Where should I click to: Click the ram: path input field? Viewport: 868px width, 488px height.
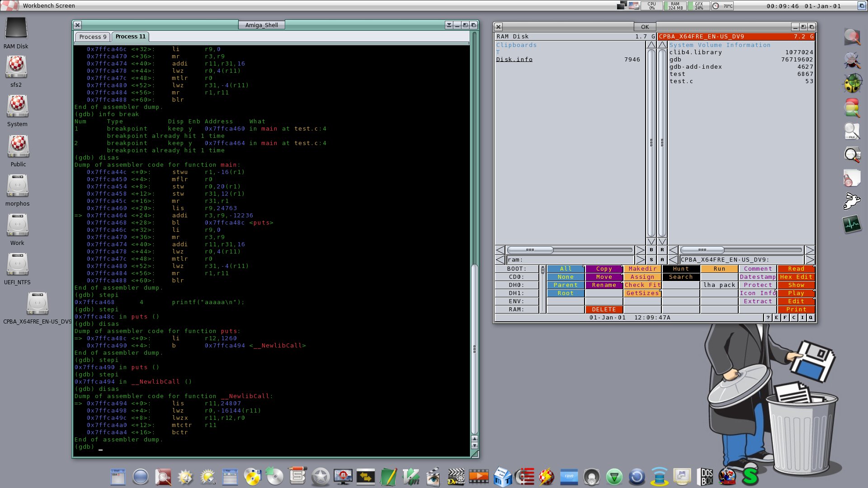coord(571,260)
